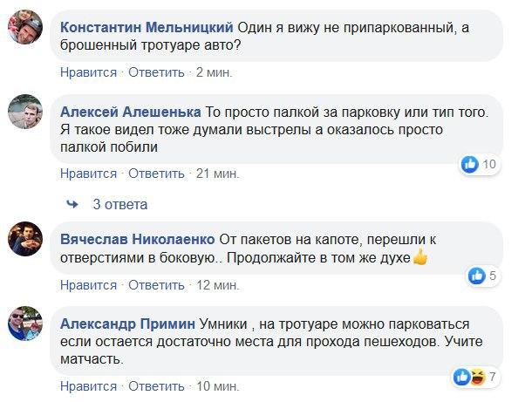Click the 12 мин. timestamp link
The image size is (532, 402).
coord(217,285)
